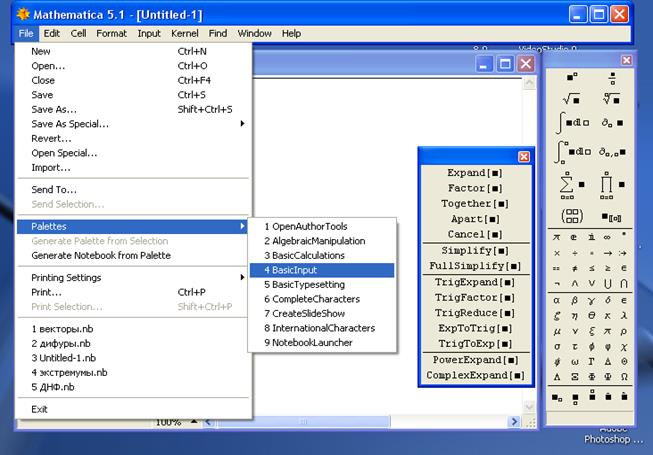
Task: Insert the multiplication cross symbol
Action: (557, 253)
